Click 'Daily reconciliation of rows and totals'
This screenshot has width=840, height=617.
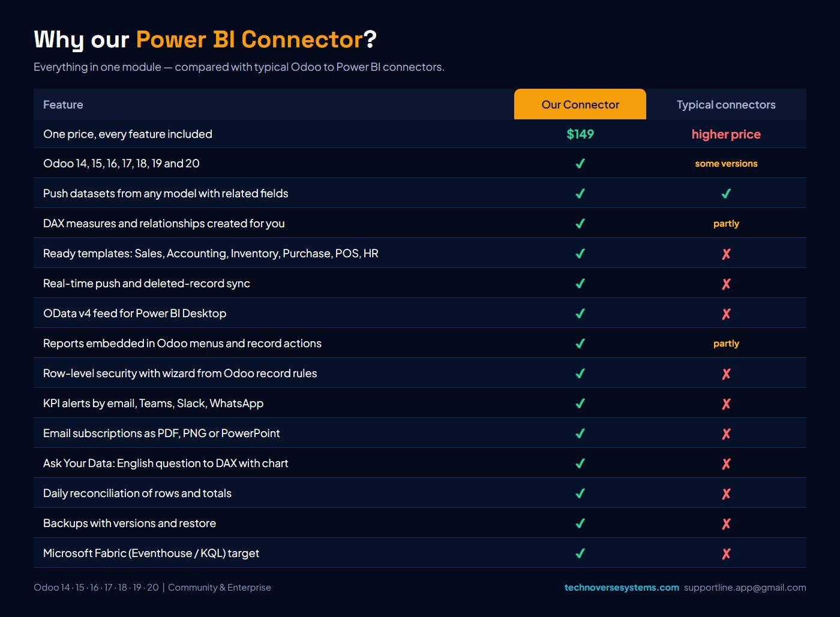pyautogui.click(x=137, y=493)
